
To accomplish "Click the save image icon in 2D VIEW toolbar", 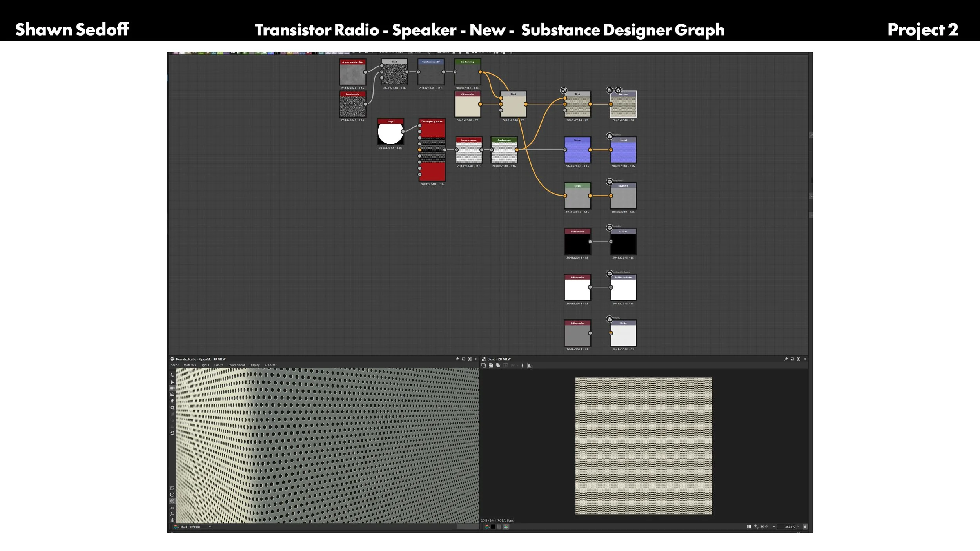I will click(x=491, y=365).
